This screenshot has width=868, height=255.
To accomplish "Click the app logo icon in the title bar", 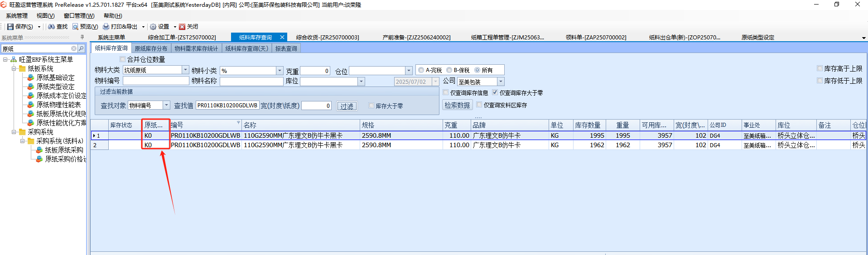I will [x=4, y=5].
